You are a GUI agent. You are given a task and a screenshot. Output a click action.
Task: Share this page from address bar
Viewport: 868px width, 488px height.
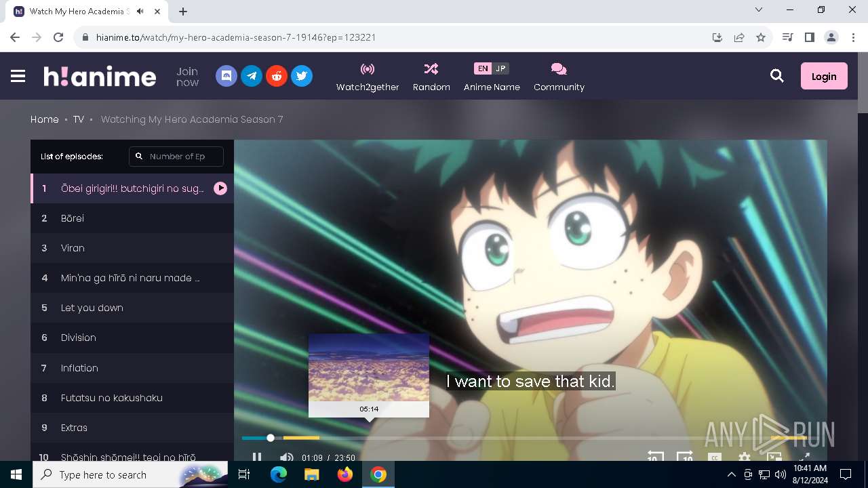[739, 37]
